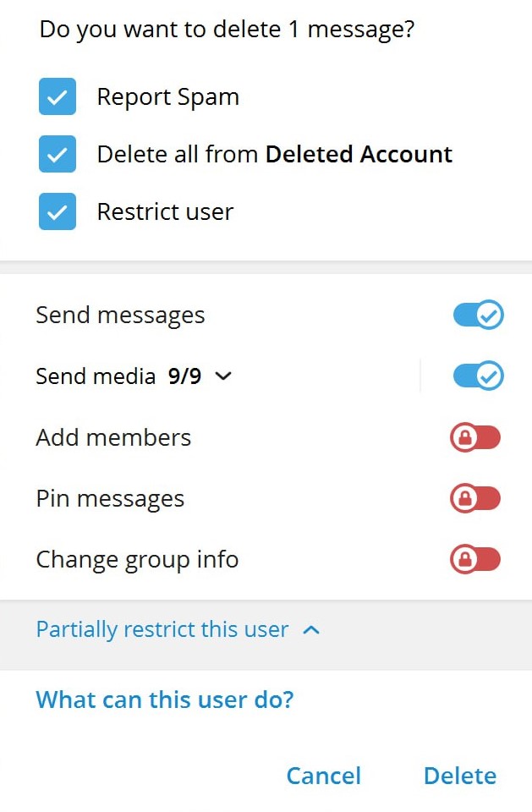The image size is (532, 812).
Task: Click the Change group info label
Action: coord(137,560)
